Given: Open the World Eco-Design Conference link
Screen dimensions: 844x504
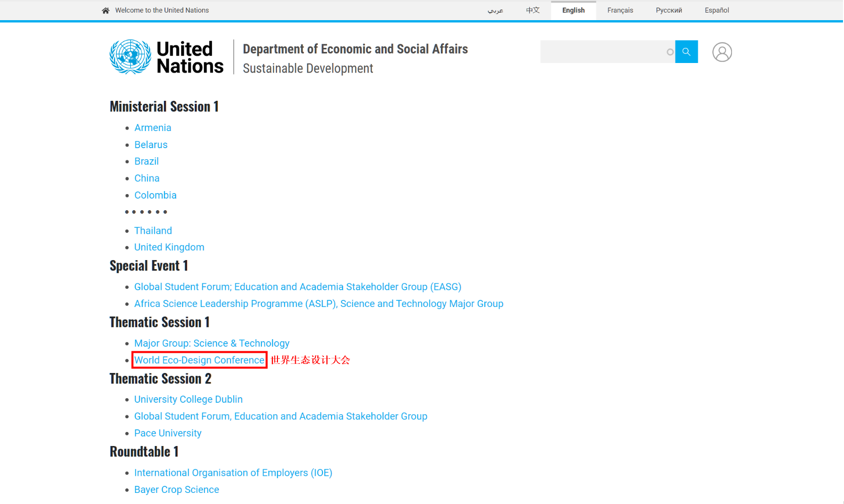Looking at the screenshot, I should click(x=199, y=360).
